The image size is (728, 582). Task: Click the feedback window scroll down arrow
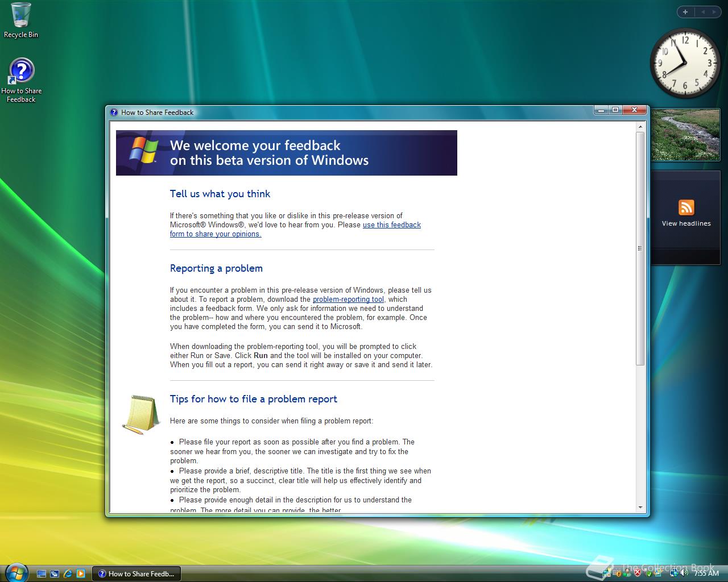click(640, 508)
